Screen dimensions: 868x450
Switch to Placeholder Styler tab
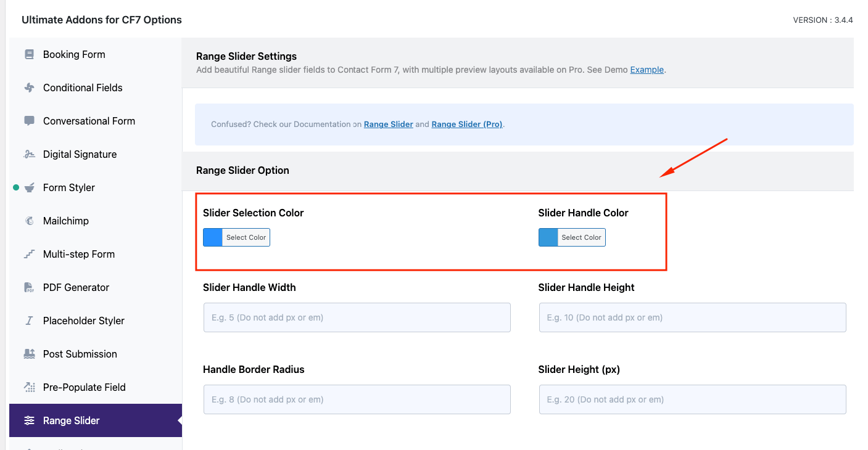coord(96,321)
